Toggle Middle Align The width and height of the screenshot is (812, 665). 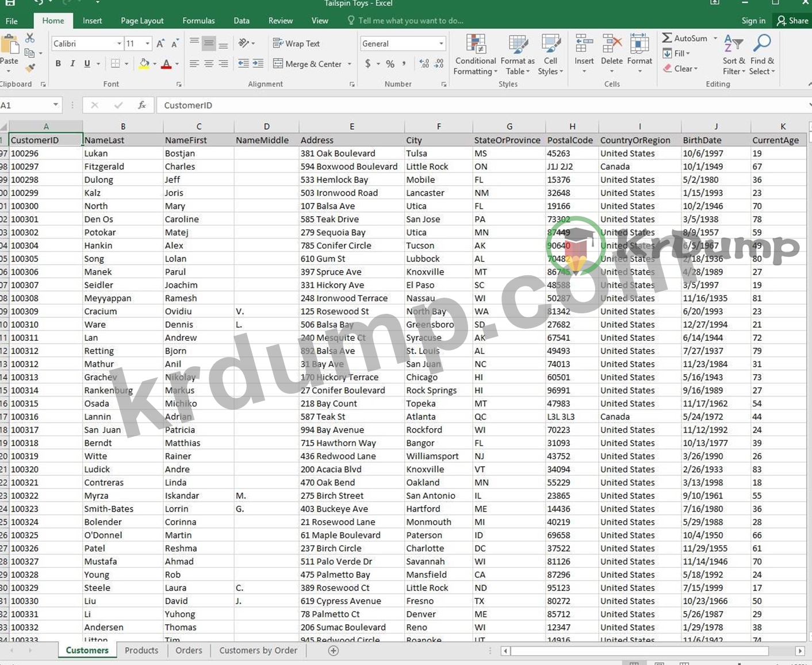point(209,43)
